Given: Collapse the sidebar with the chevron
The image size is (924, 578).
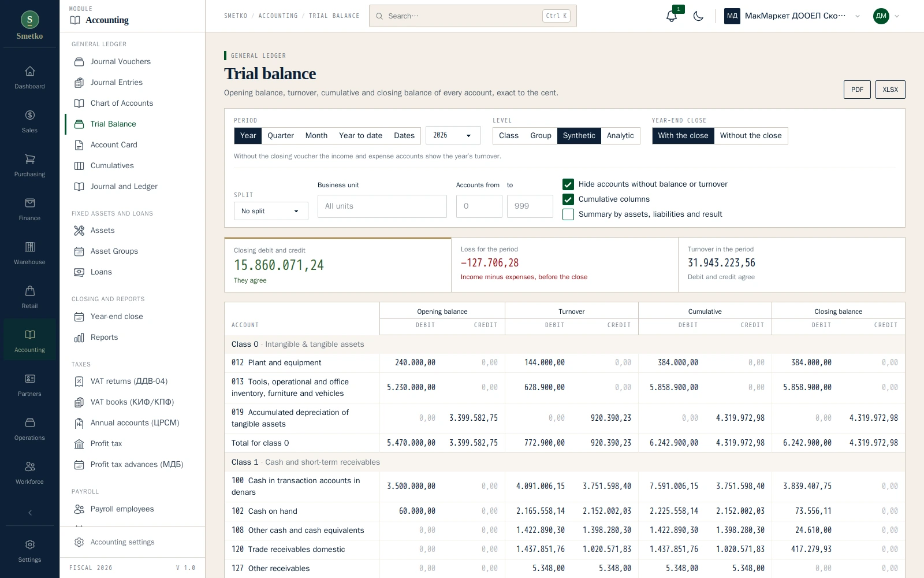Looking at the screenshot, I should coord(29,513).
